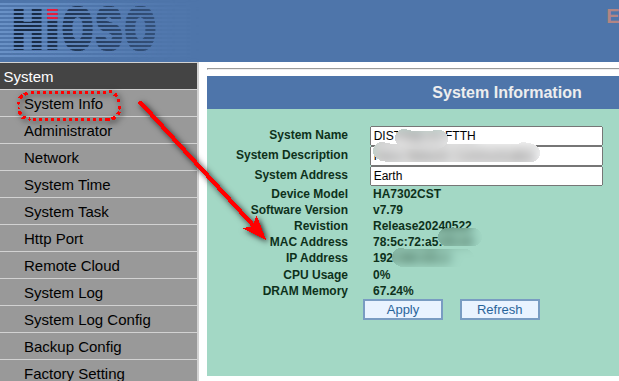Go to Network settings
Viewport: 619px width, 381px height.
click(x=51, y=158)
